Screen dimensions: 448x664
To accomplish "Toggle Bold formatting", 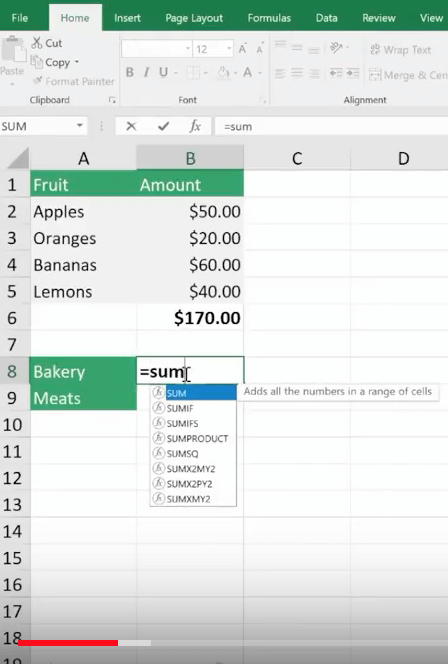I will pos(130,72).
